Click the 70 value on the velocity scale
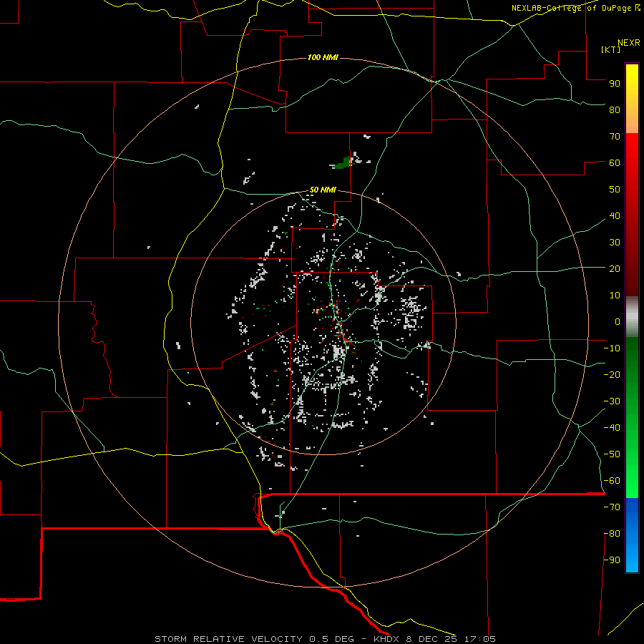 (615, 137)
